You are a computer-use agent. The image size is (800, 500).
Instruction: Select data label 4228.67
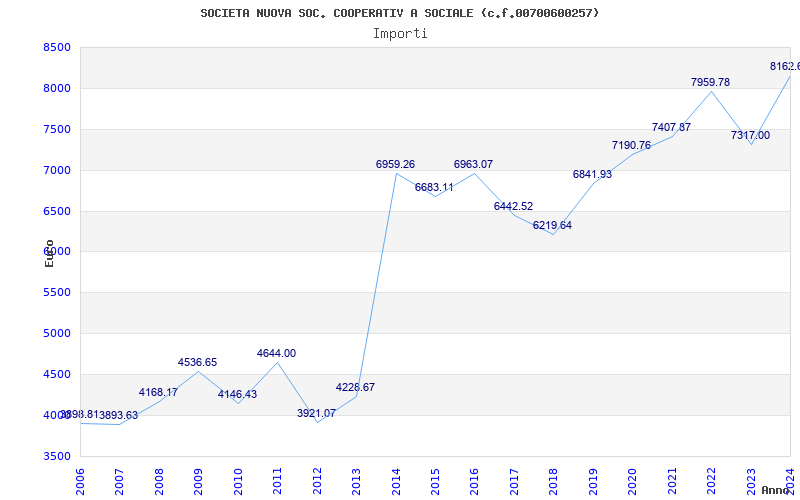click(x=356, y=387)
